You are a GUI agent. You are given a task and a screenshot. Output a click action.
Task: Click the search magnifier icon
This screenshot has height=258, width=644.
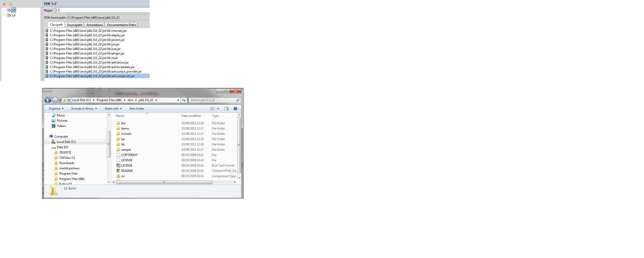click(238, 100)
